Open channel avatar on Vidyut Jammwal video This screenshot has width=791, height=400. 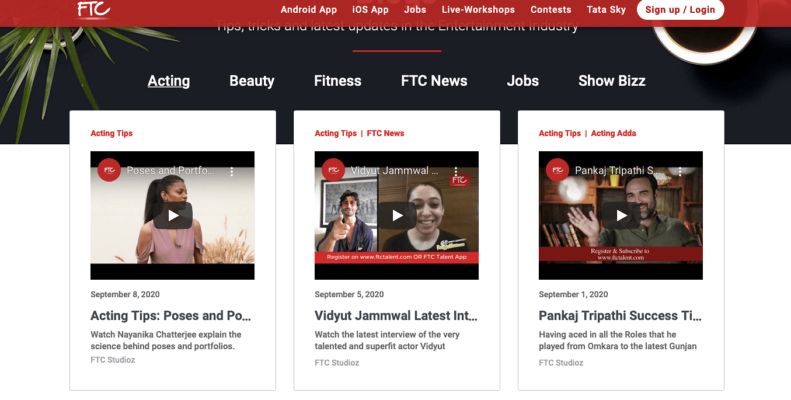coord(333,170)
